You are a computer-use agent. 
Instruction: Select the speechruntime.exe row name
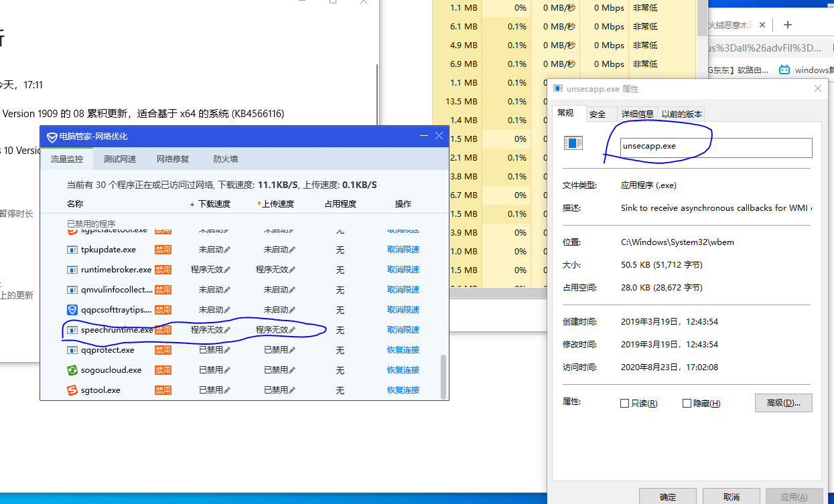point(117,330)
